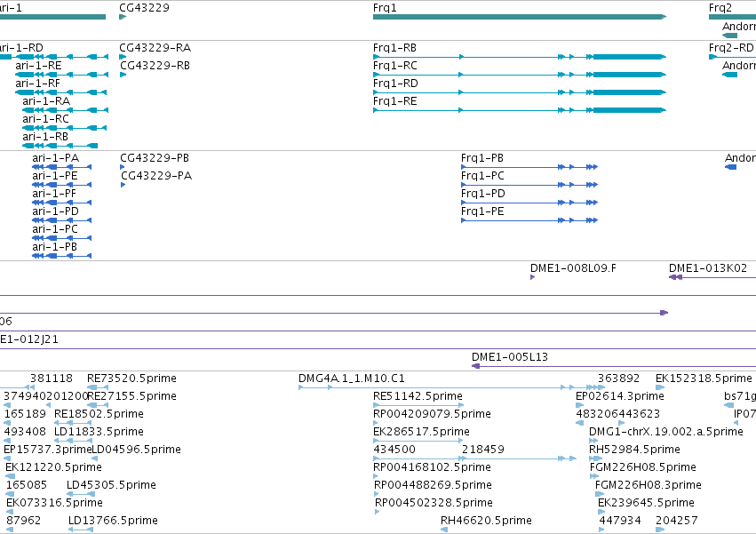756x534 pixels.
Task: Click the CG43229 gene label
Action: click(144, 8)
